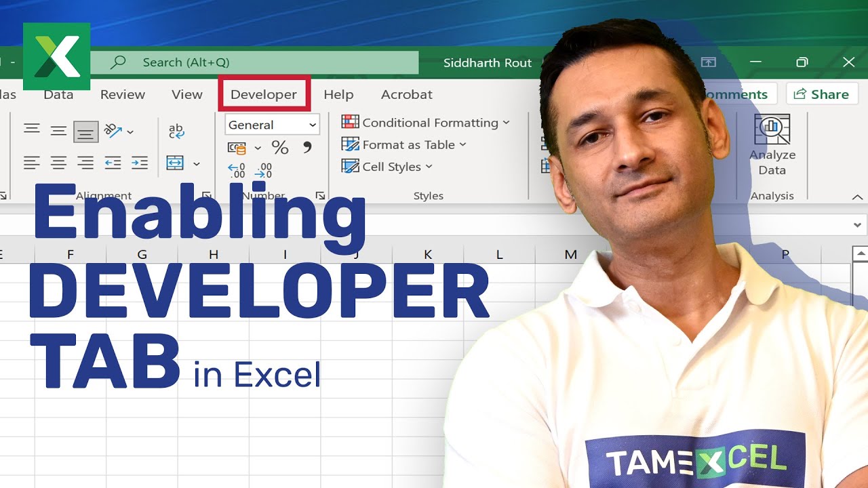Image resolution: width=868 pixels, height=488 pixels.
Task: Decrease Decimal places
Action: (x=264, y=170)
